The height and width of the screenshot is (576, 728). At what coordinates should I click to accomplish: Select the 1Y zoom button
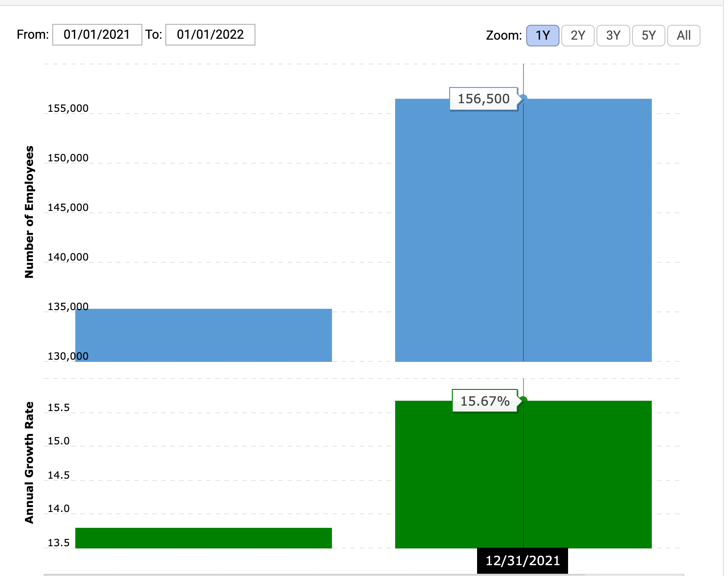(x=542, y=36)
